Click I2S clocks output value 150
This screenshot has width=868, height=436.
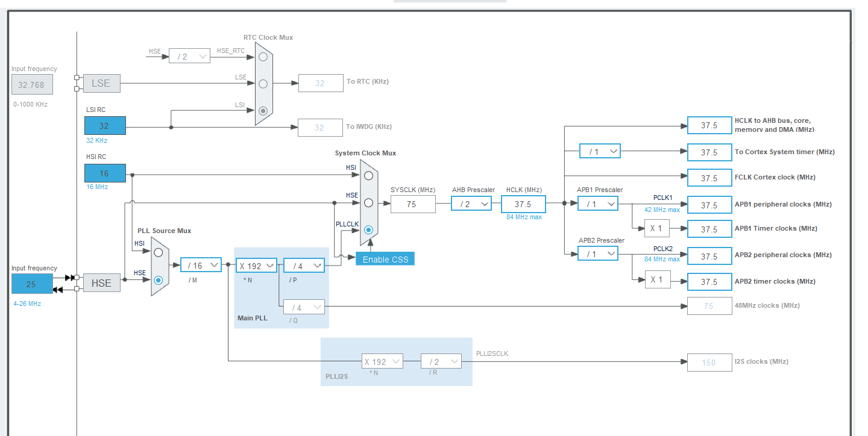click(709, 363)
